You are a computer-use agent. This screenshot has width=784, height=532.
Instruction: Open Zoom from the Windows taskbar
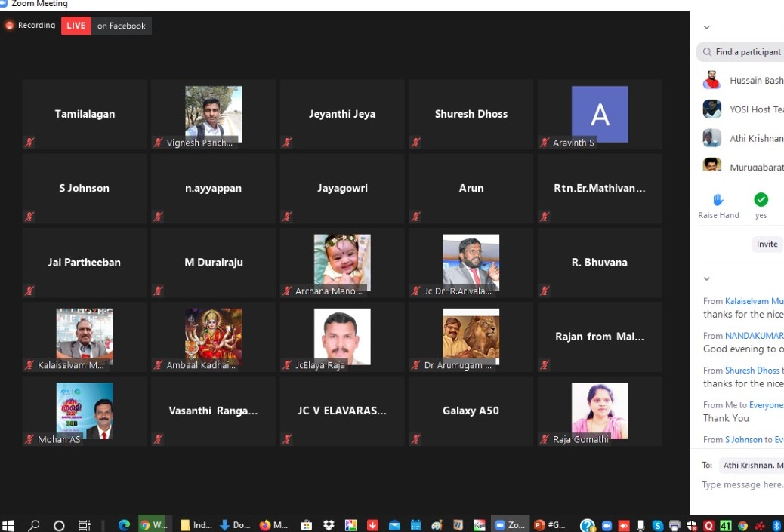(x=509, y=525)
